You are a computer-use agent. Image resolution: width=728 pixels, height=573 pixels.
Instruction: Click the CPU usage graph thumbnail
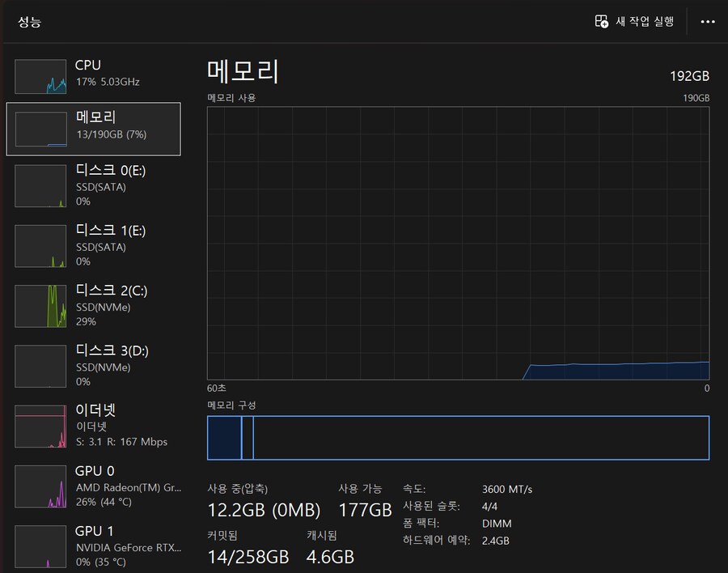[x=40, y=76]
